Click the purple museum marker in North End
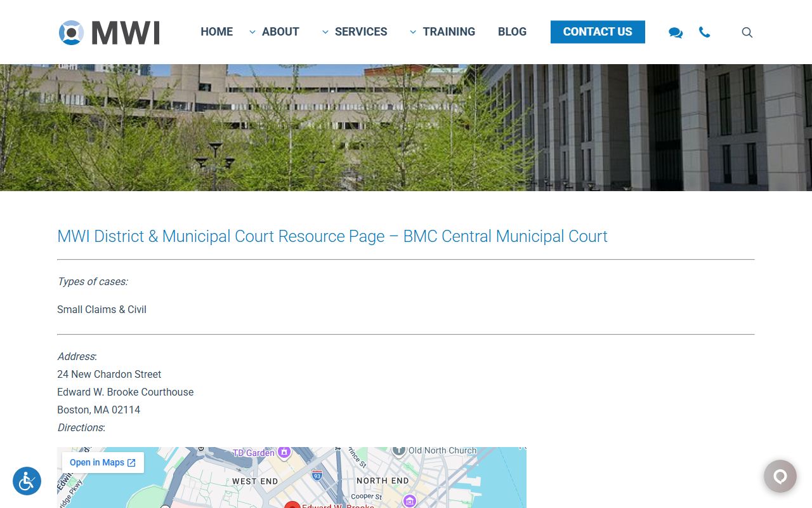The image size is (812, 508). click(x=410, y=501)
